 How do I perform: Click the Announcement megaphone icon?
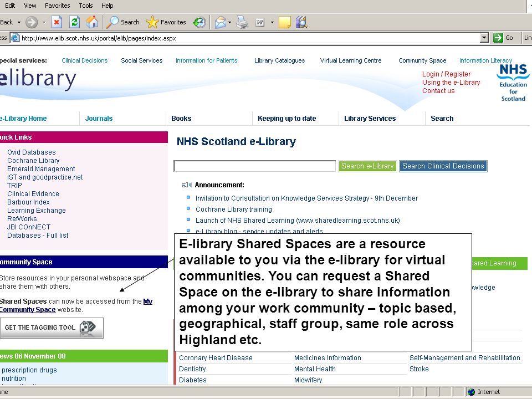pos(187,185)
